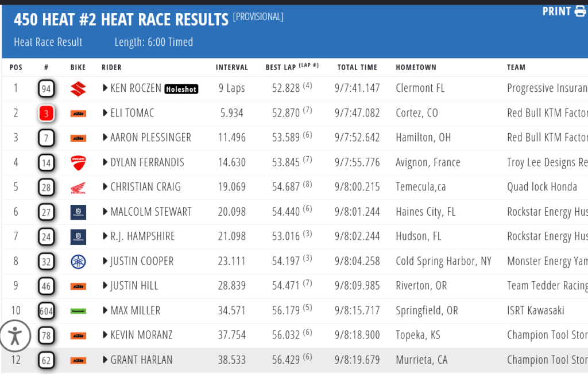Expand the Aaron Plessinger row arrow
Viewport: 588px width, 374px height.
(105, 138)
